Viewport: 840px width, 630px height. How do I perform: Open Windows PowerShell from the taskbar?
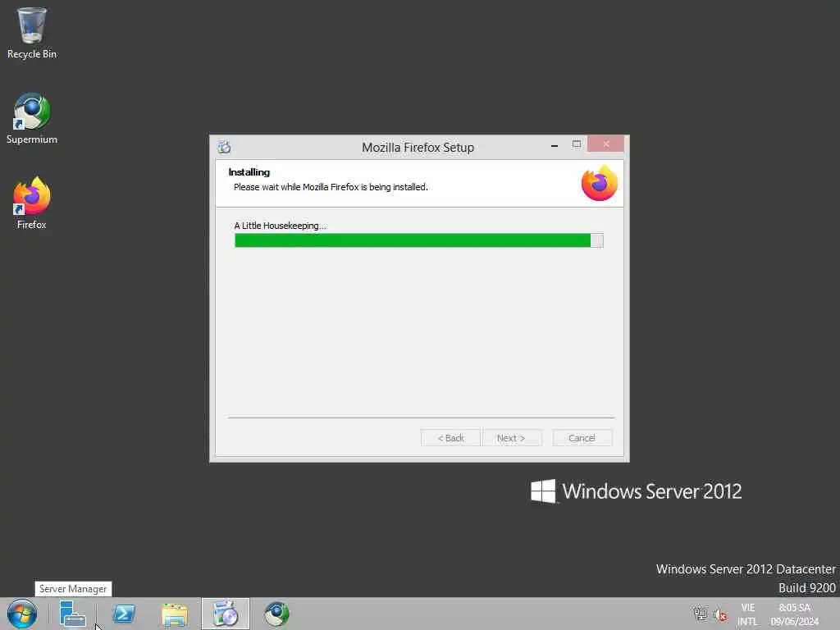pos(124,614)
